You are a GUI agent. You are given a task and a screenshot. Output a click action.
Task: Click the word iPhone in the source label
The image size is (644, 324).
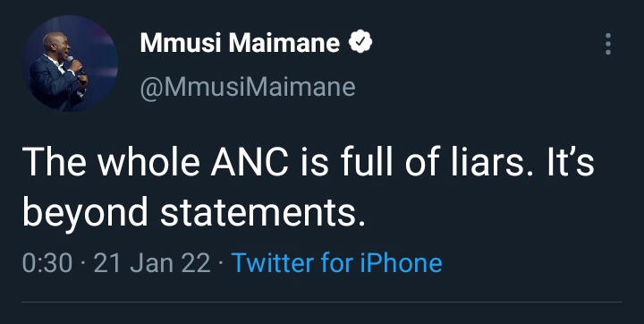401,263
